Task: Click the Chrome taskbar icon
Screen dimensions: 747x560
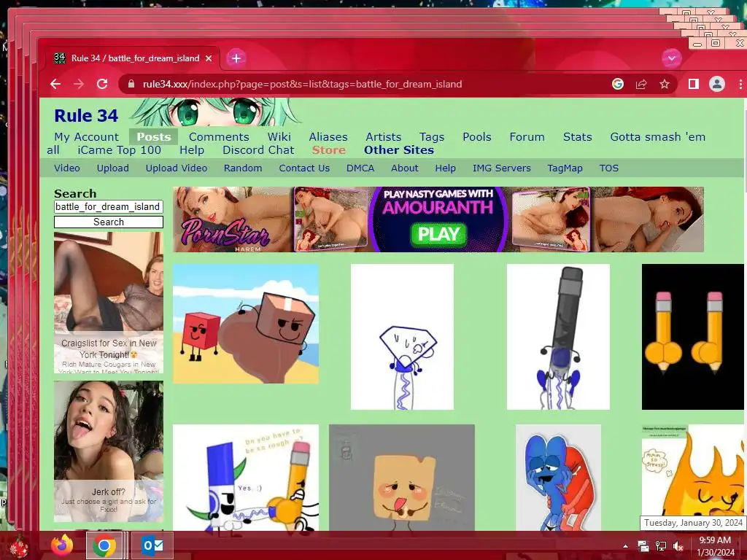Action: (104, 545)
